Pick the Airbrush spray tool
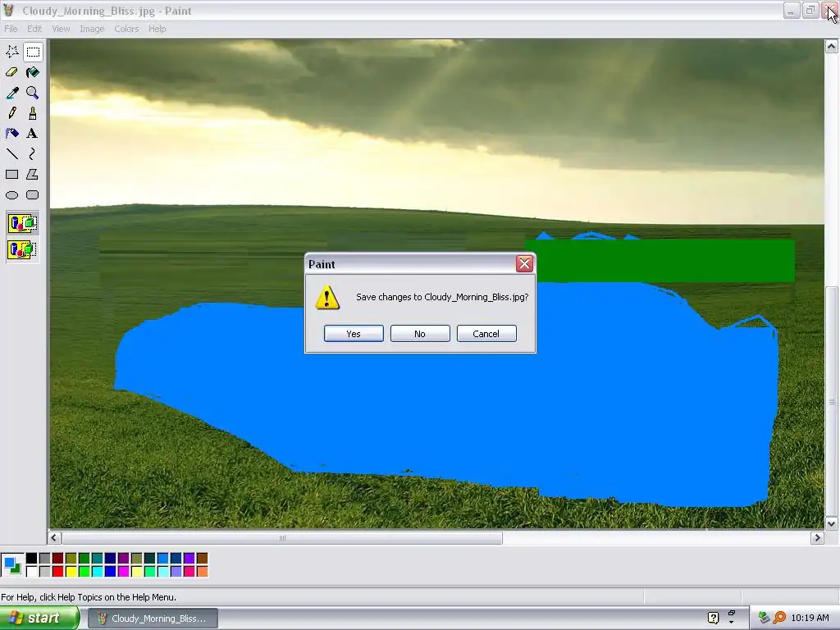The height and width of the screenshot is (630, 840). click(x=11, y=134)
